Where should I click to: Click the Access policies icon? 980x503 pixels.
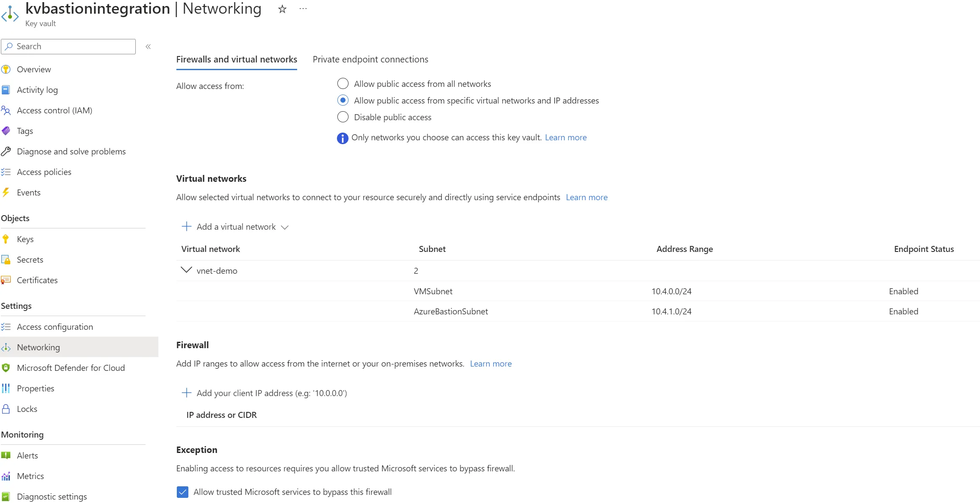(x=6, y=172)
